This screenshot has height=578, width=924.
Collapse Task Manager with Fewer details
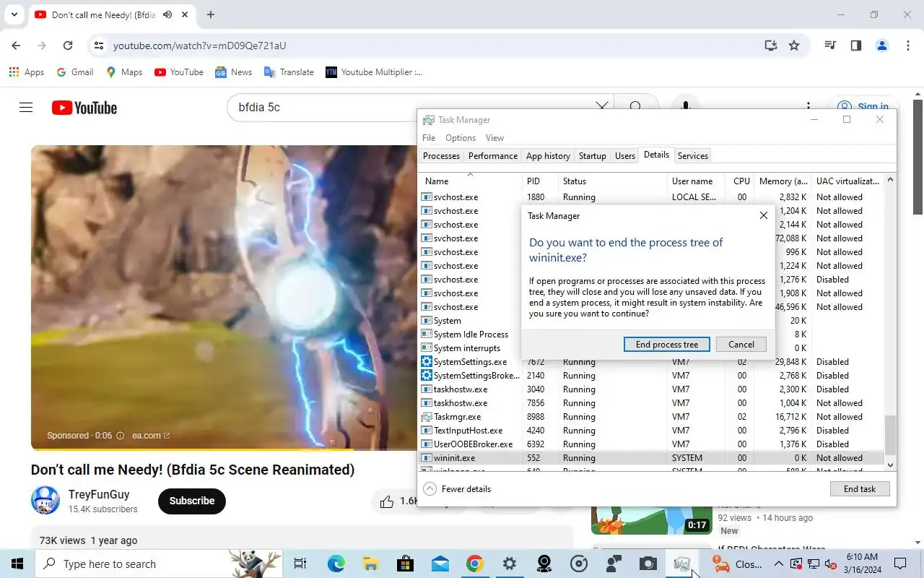(457, 489)
